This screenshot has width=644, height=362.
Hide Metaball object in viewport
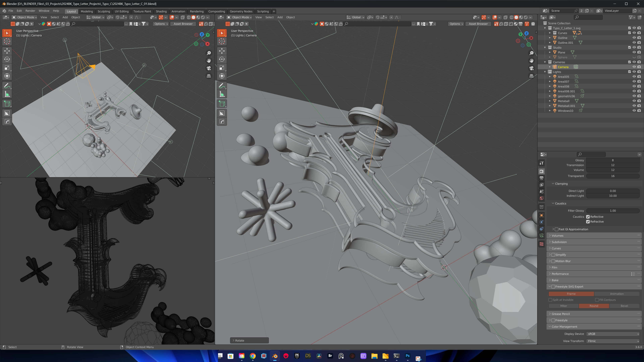(x=634, y=101)
